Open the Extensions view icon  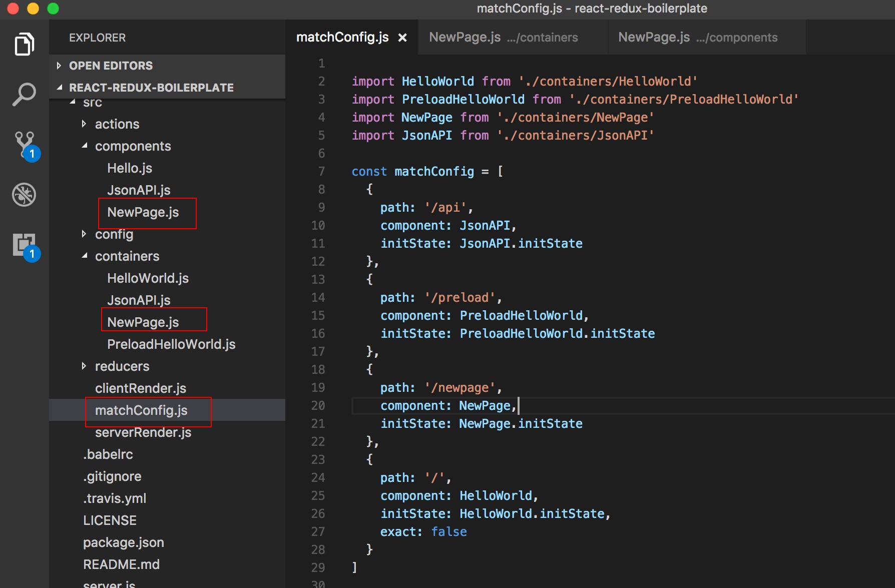(25, 246)
